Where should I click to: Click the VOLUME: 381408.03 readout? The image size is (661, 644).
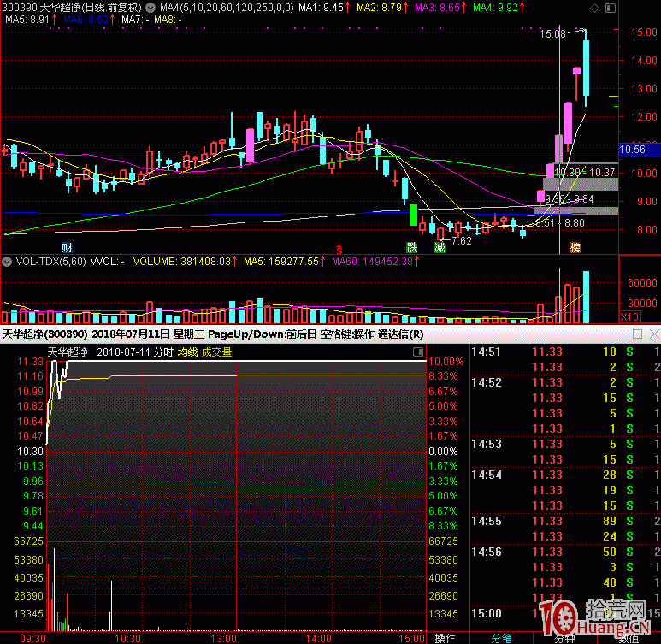[x=185, y=262]
